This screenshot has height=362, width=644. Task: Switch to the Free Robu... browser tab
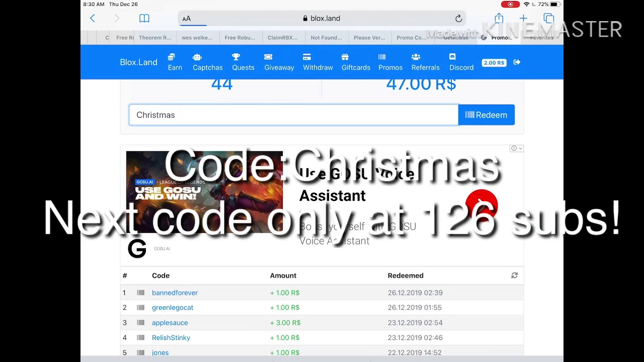(x=239, y=38)
